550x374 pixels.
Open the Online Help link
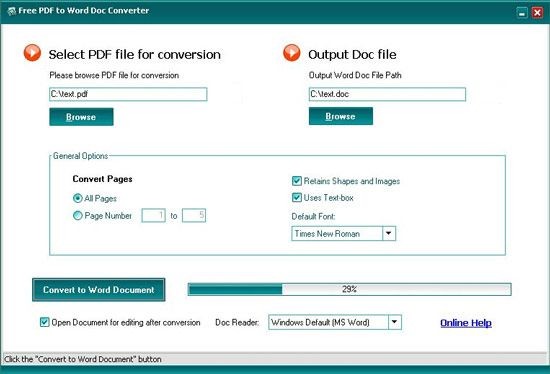(x=466, y=323)
